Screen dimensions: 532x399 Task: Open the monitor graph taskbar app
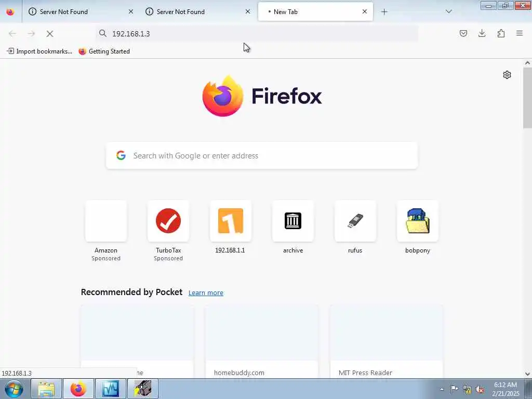click(x=111, y=389)
